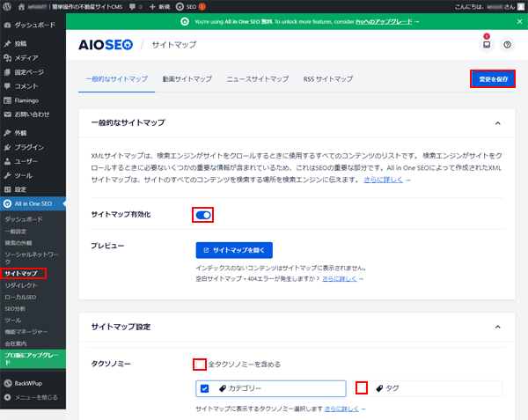Viewport: 528px width, 420px height.
Task: Open AIOSEO help question mark icon
Action: coord(507,44)
